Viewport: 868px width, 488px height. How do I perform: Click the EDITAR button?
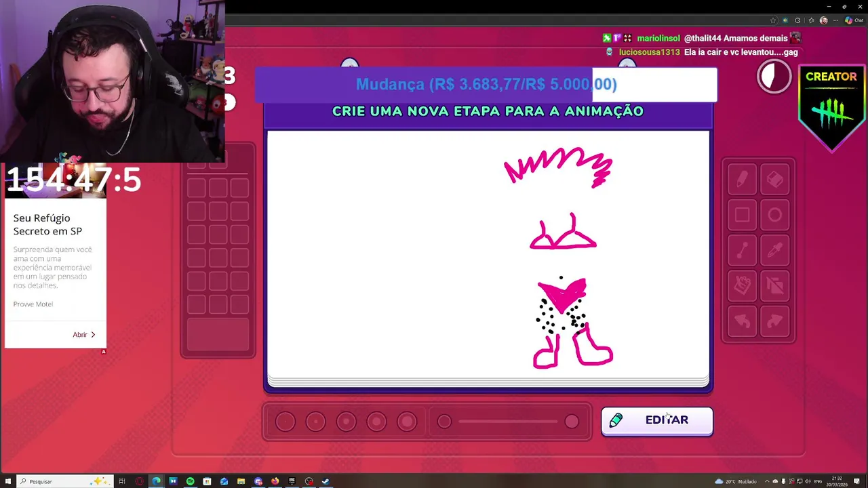pyautogui.click(x=656, y=421)
